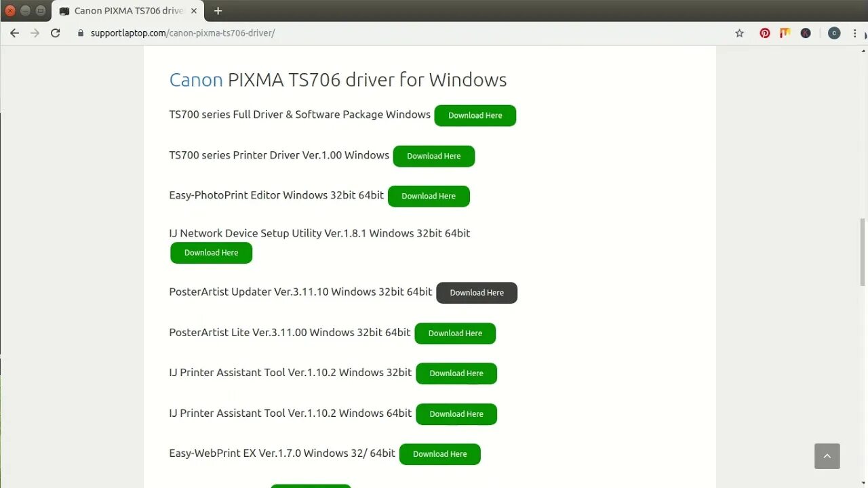Click text 'TS700 series Printer Driver Ver.1.00 Windows'
This screenshot has width=868, height=488.
coord(279,155)
